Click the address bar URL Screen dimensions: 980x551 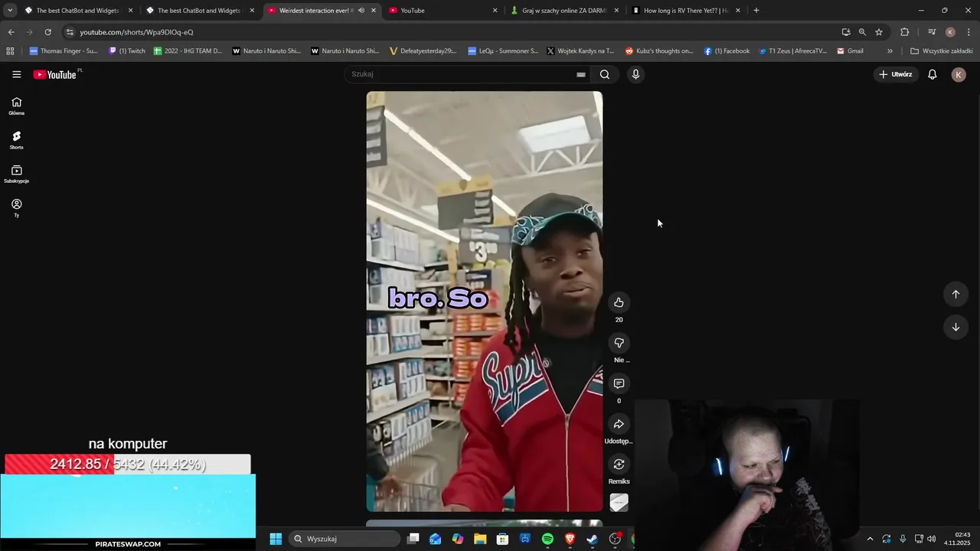[136, 32]
